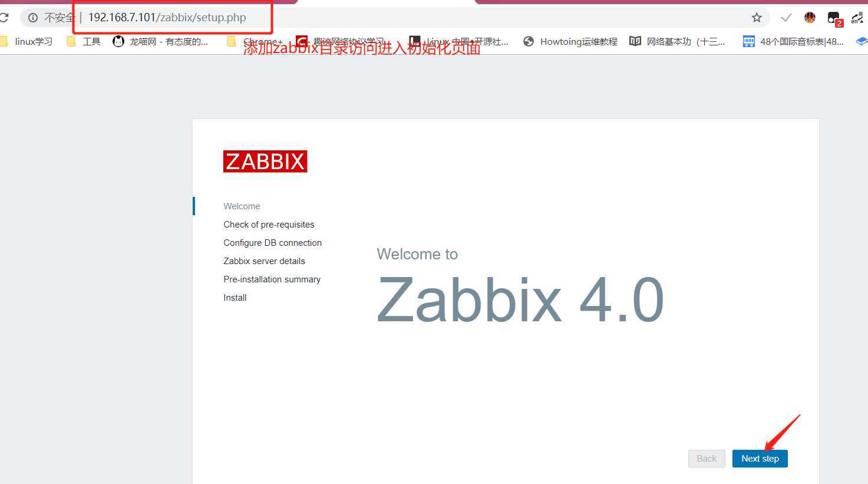Open extension with red 2 badge
The width and height of the screenshot is (868, 484).
pos(834,18)
